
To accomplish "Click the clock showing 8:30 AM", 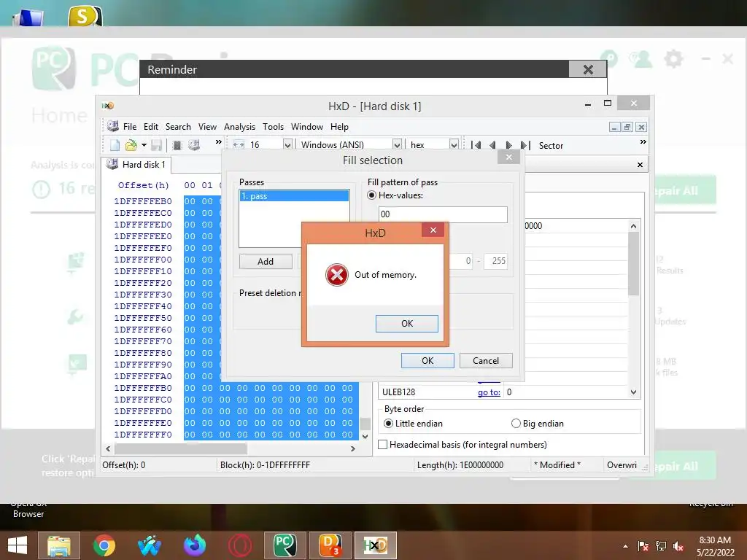I will [x=715, y=540].
